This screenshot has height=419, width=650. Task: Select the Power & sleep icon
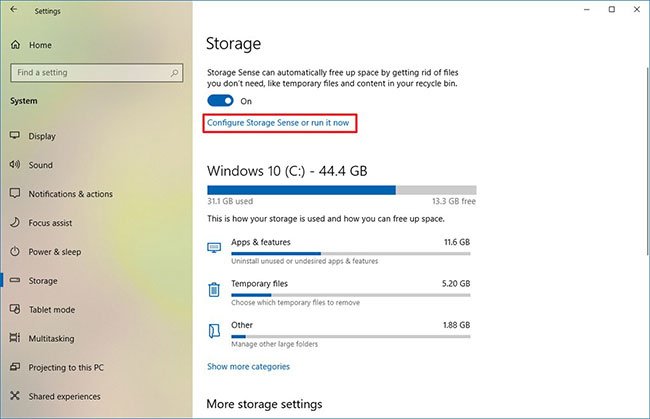pyautogui.click(x=15, y=252)
